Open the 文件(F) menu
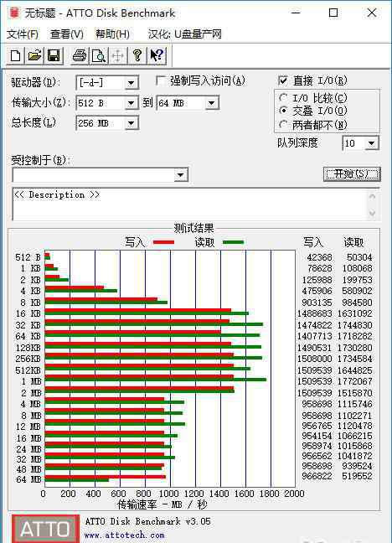Image resolution: width=392 pixels, height=543 pixels. pos(23,34)
